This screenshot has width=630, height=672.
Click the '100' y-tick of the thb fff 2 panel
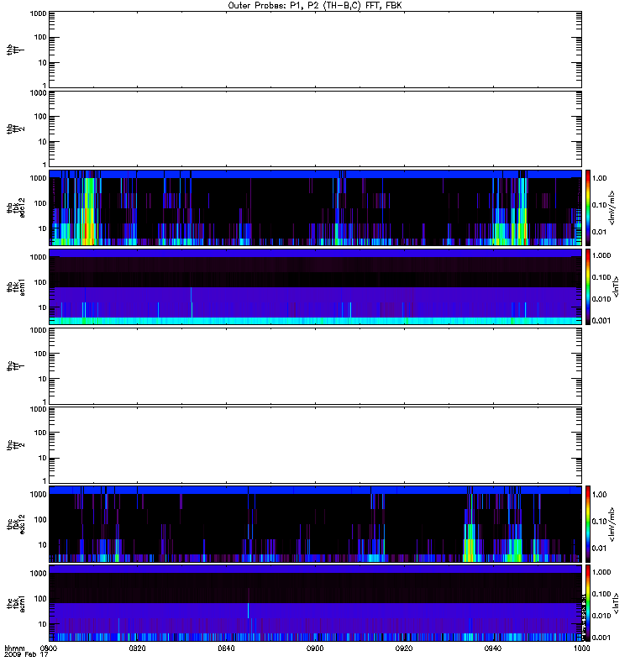pos(40,117)
